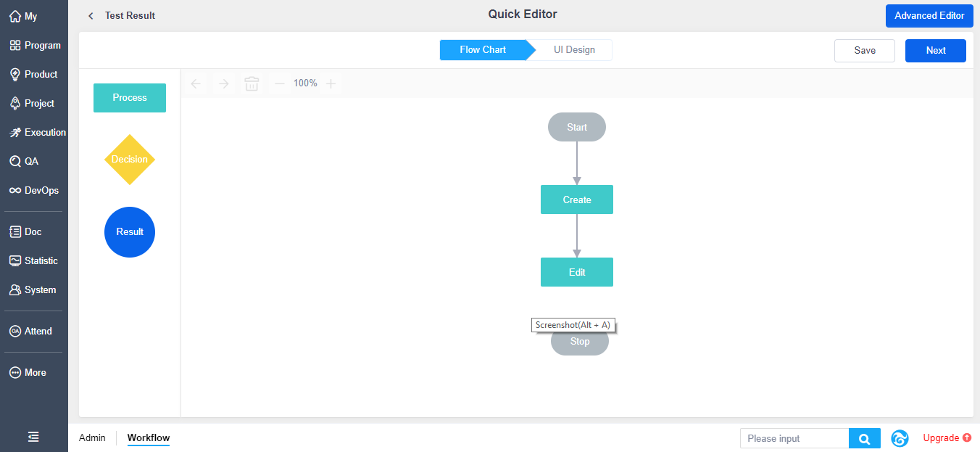
Task: Click the trash delete icon
Action: pos(252,83)
